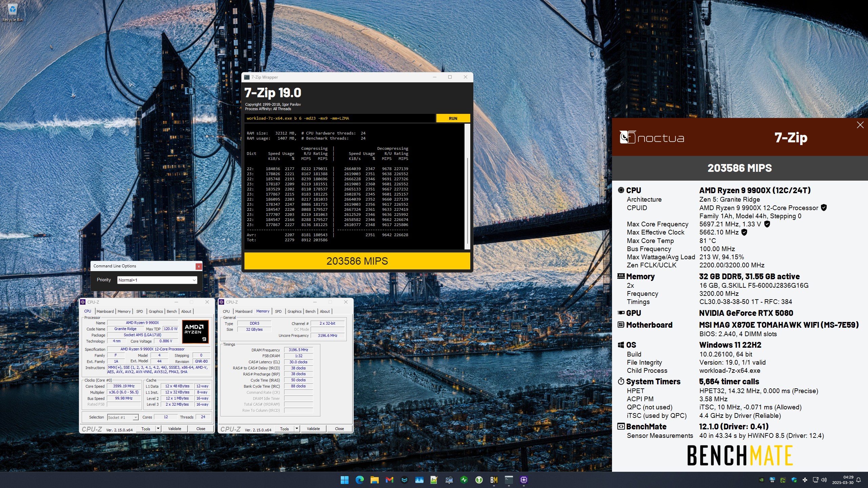Click the 7-Zip command line input field
868x488 pixels.
tap(339, 118)
